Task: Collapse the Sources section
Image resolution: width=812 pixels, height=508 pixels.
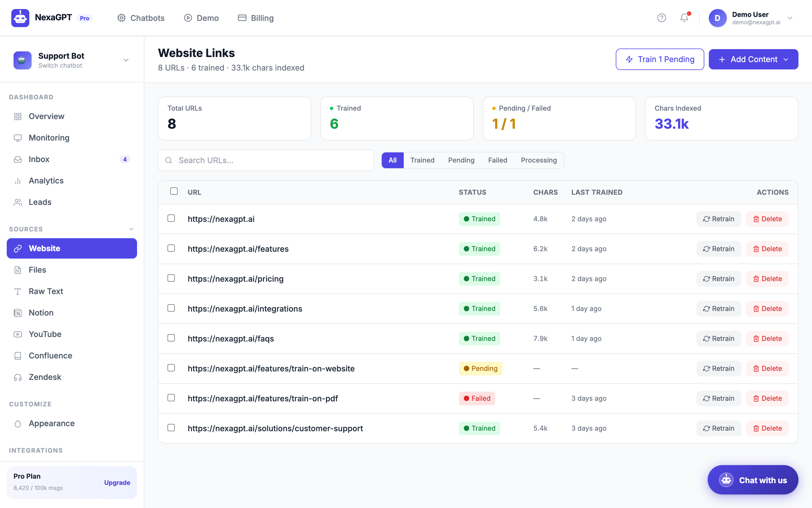Action: point(131,229)
